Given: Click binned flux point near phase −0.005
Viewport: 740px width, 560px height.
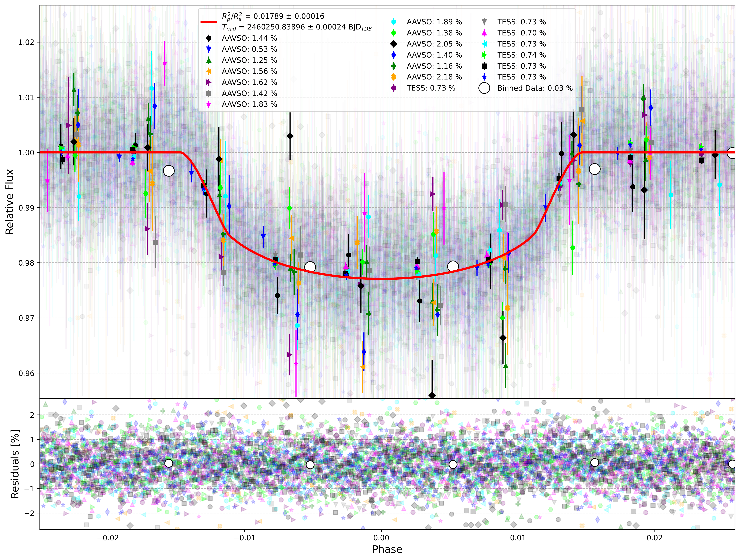Looking at the screenshot, I should coord(310,267).
